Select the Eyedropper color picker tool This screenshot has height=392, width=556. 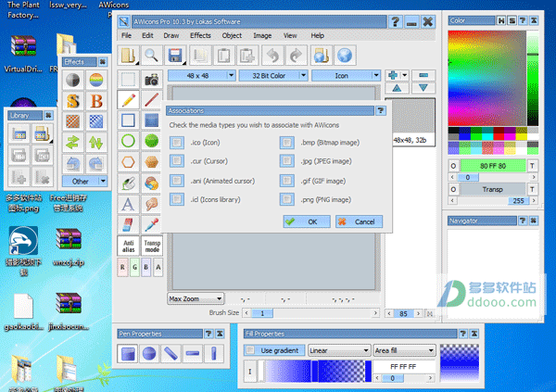pyautogui.click(x=152, y=225)
